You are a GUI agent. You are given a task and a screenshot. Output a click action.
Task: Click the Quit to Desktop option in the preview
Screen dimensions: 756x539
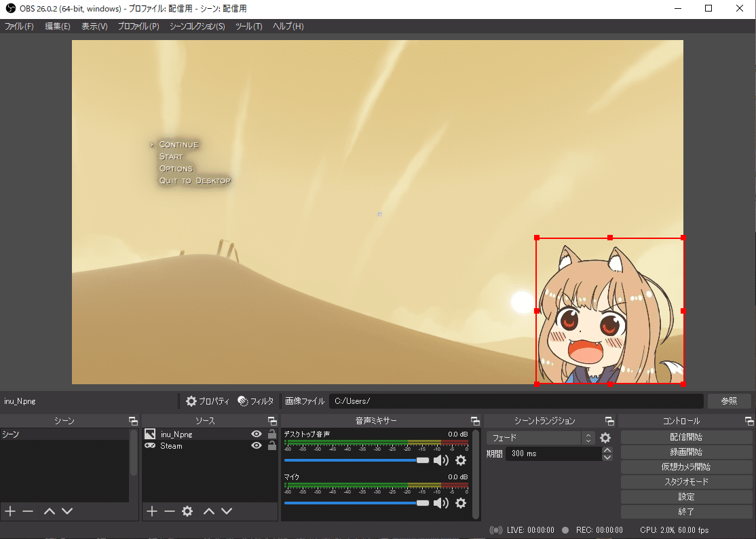(x=195, y=181)
